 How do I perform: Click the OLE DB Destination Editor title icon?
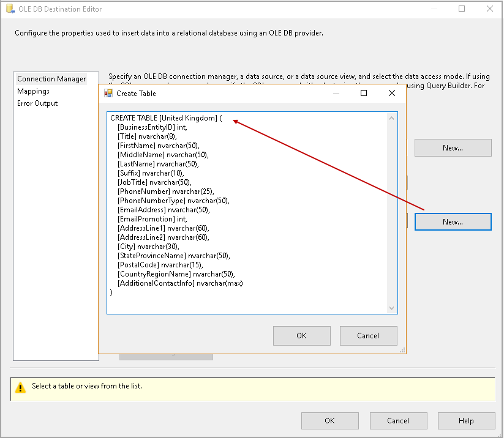(9, 9)
